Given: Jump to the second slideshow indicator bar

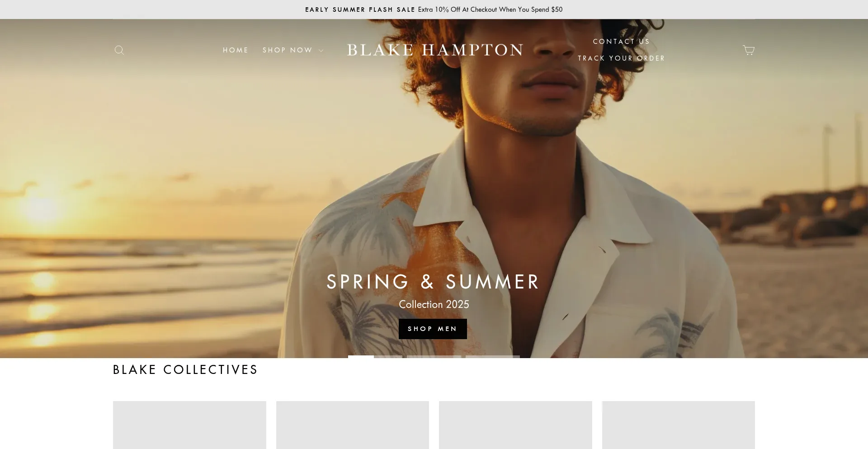Looking at the screenshot, I should click(x=434, y=357).
